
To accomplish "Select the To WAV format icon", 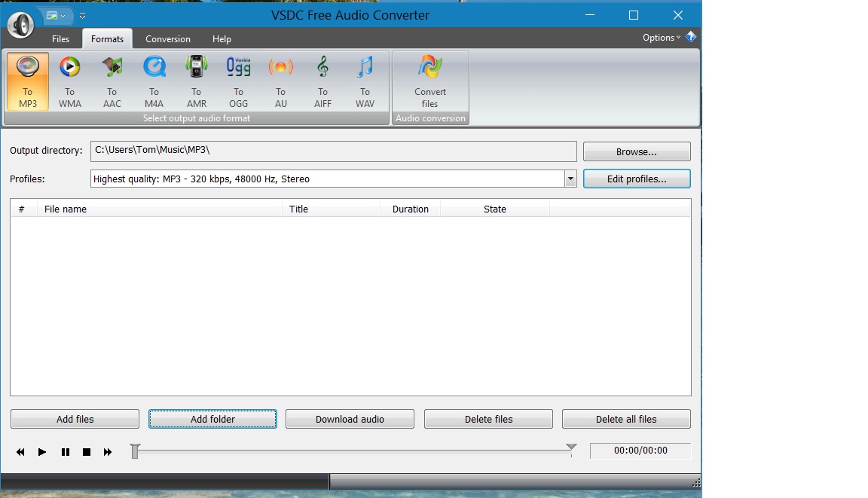I will 365,81.
